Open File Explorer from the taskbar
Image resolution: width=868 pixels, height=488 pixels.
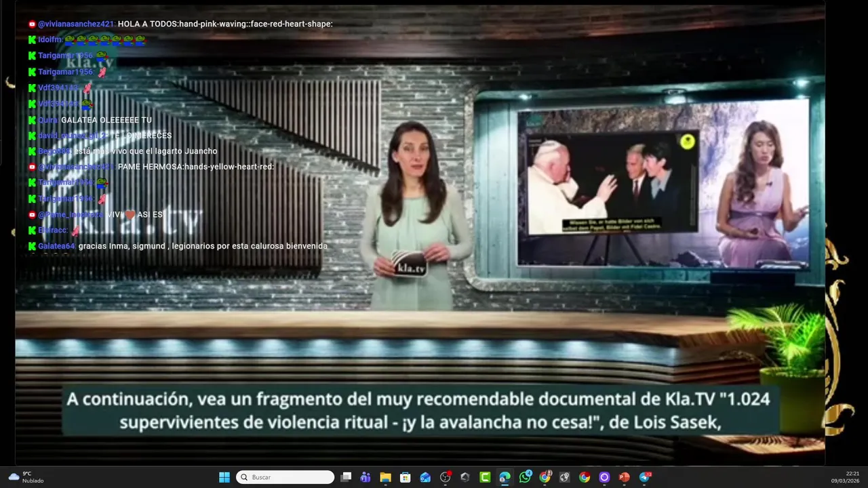[x=385, y=477]
